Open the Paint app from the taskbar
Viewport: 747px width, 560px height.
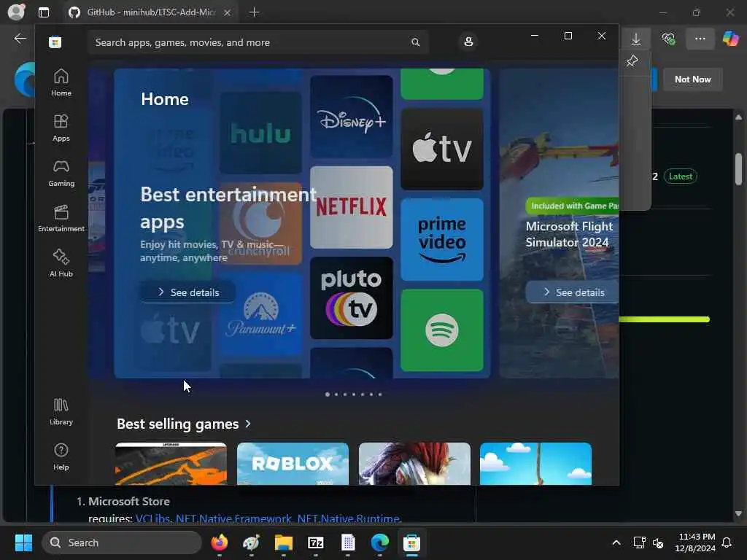point(251,542)
